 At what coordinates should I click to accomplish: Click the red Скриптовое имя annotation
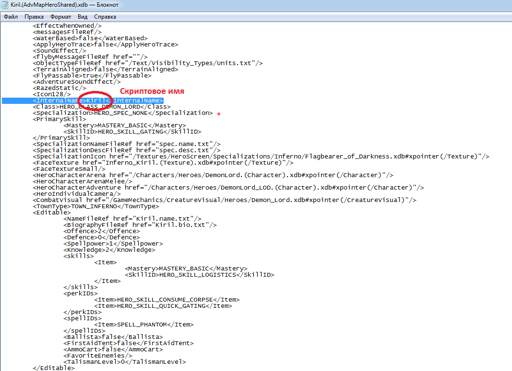pos(152,91)
